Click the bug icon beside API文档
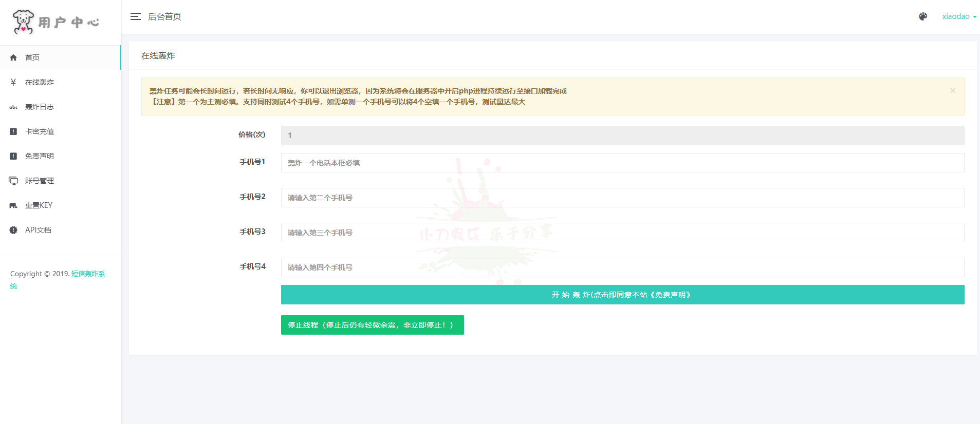The width and height of the screenshot is (980, 424). (x=13, y=230)
